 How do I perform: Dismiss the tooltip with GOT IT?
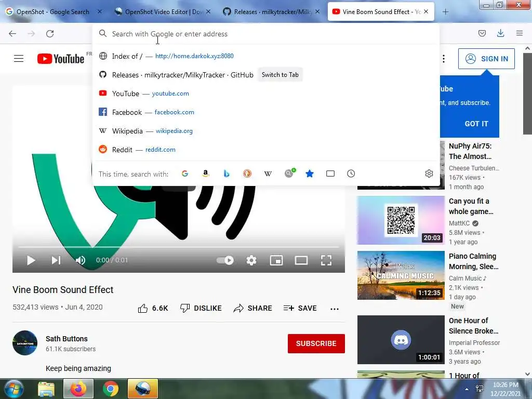pyautogui.click(x=476, y=124)
